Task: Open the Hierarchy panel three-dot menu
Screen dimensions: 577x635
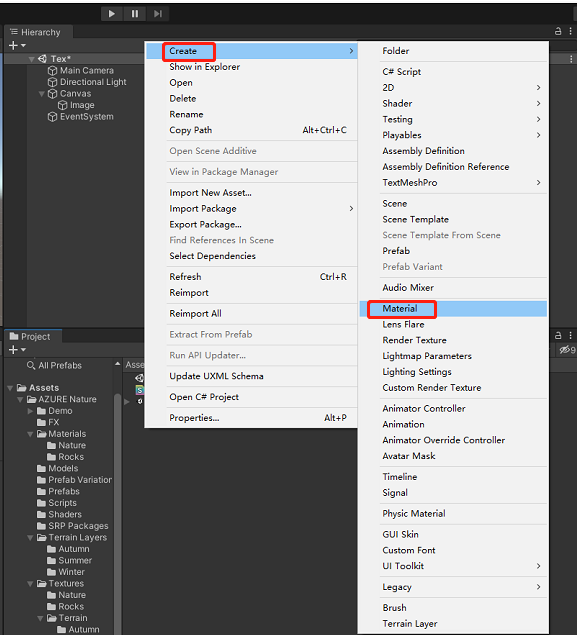Action: [571, 31]
